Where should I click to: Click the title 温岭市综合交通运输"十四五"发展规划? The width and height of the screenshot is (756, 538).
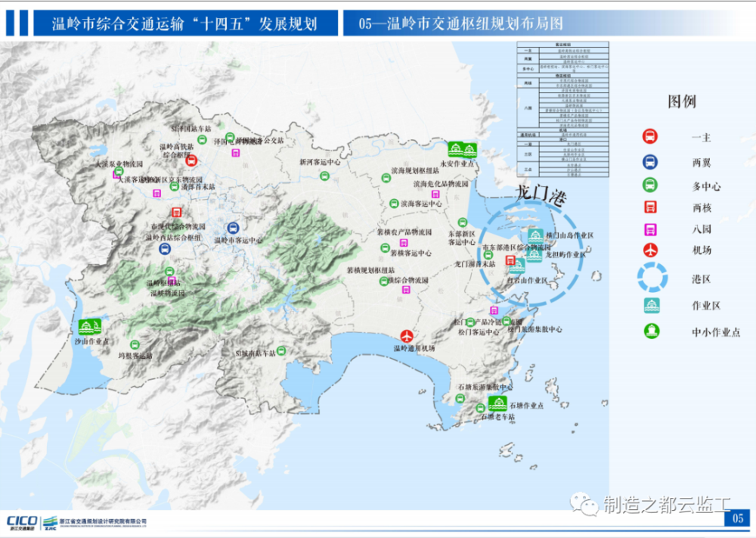coord(184,23)
